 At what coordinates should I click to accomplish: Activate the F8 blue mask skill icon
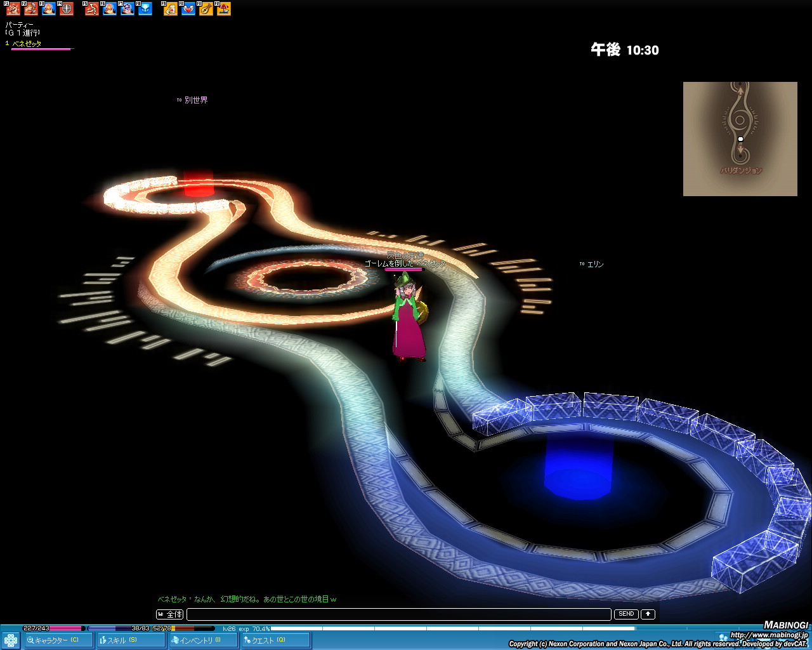tap(145, 9)
